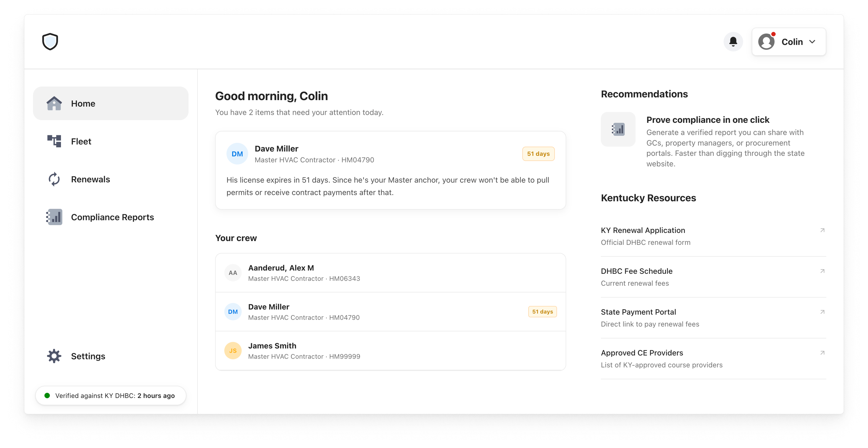868x448 pixels.
Task: Open the State Payment Portal link
Action: pos(713,318)
